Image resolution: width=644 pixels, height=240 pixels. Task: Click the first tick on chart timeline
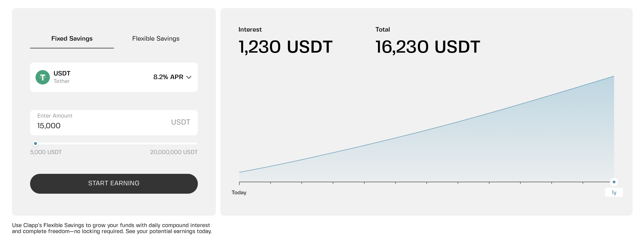pyautogui.click(x=239, y=183)
